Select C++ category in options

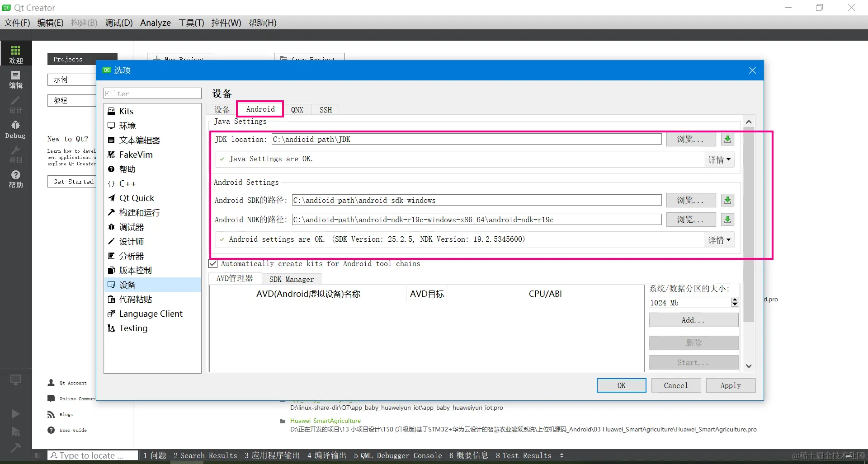pyautogui.click(x=152, y=183)
